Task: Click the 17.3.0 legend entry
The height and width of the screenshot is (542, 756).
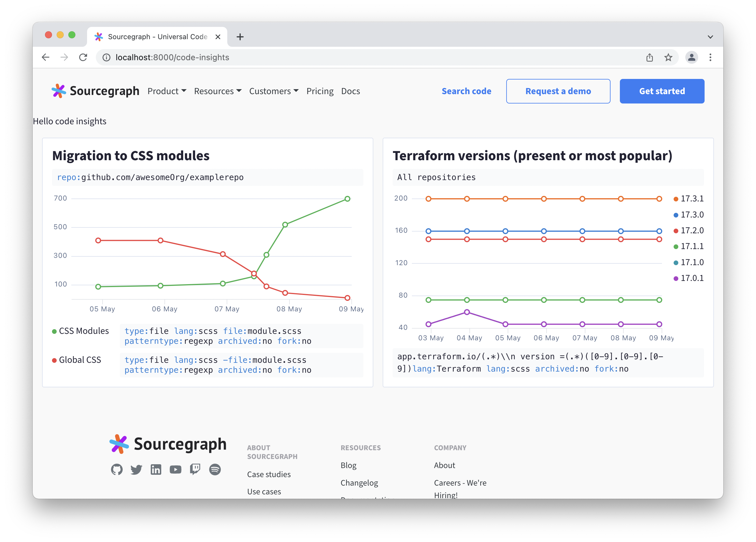Action: coord(689,215)
